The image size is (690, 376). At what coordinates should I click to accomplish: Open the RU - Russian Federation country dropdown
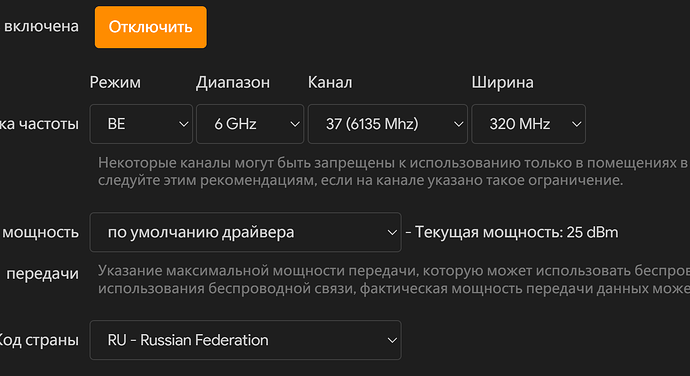246,340
